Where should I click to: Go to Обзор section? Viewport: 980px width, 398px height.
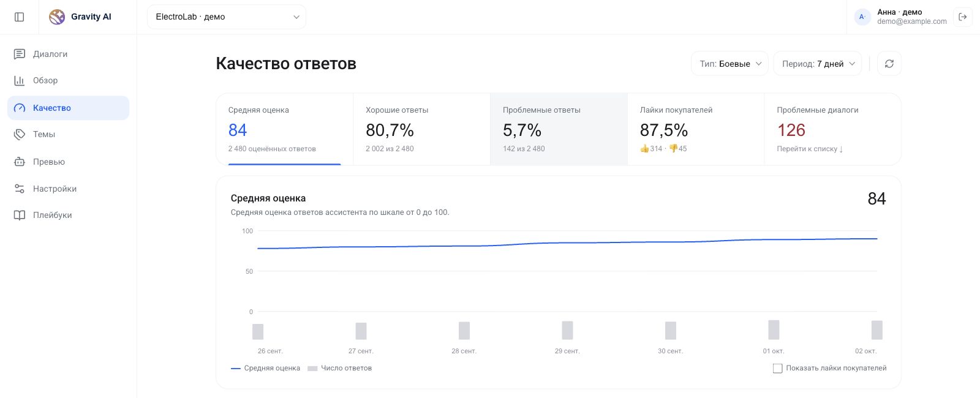click(68, 80)
